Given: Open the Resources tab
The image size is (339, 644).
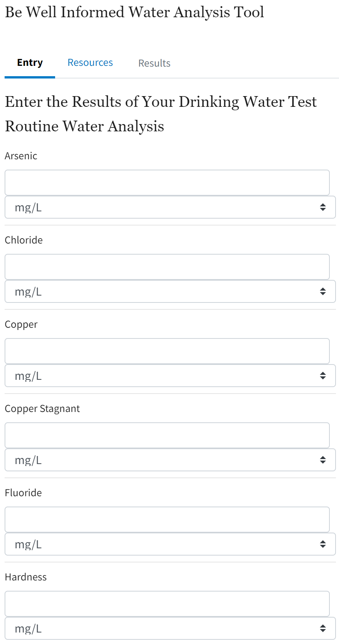Looking at the screenshot, I should (x=90, y=63).
